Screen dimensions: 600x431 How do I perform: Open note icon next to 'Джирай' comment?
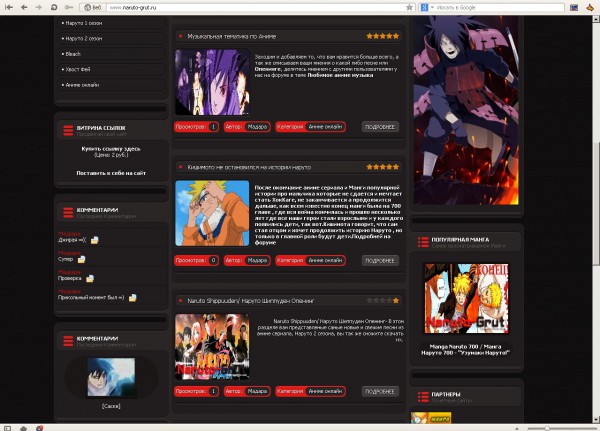(95, 240)
